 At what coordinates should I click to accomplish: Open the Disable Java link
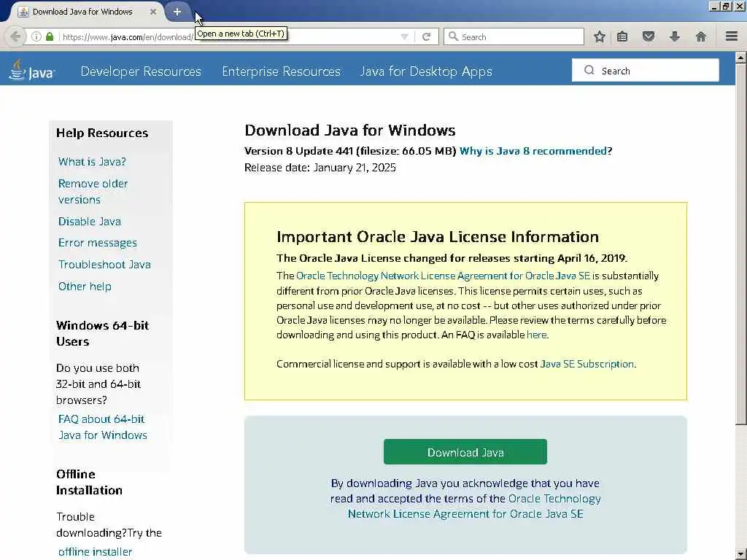90,222
